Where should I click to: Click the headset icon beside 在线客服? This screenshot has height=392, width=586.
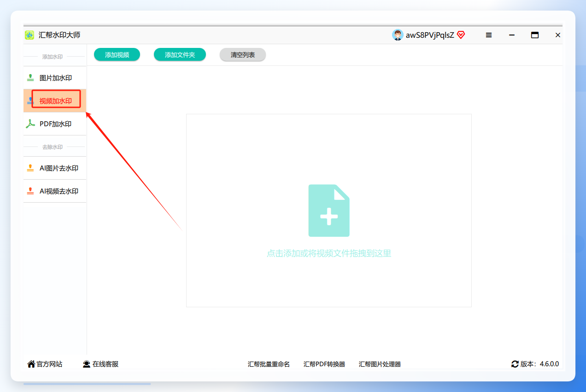click(x=87, y=364)
